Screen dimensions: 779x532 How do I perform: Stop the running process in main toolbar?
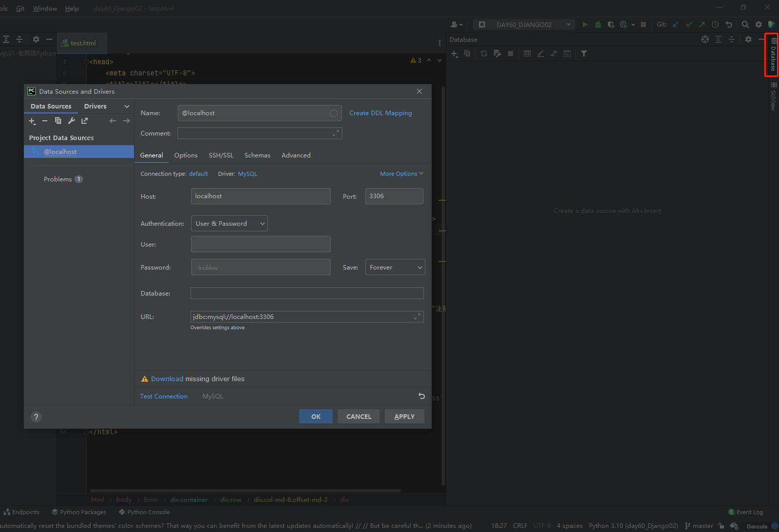643,24
